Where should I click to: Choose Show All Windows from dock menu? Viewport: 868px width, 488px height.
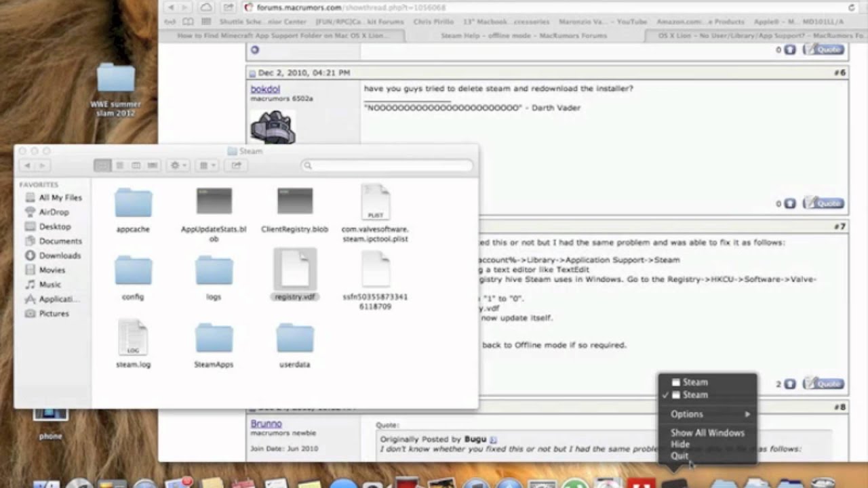point(707,432)
